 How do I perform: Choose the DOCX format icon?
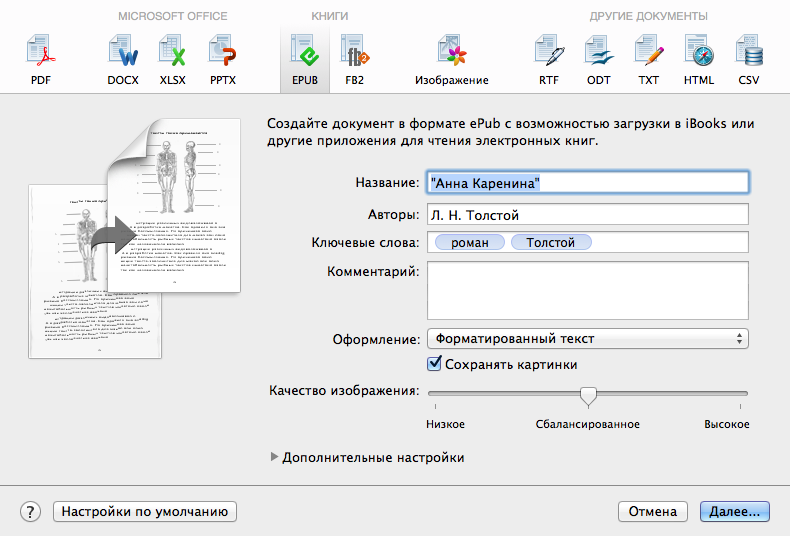(x=122, y=58)
